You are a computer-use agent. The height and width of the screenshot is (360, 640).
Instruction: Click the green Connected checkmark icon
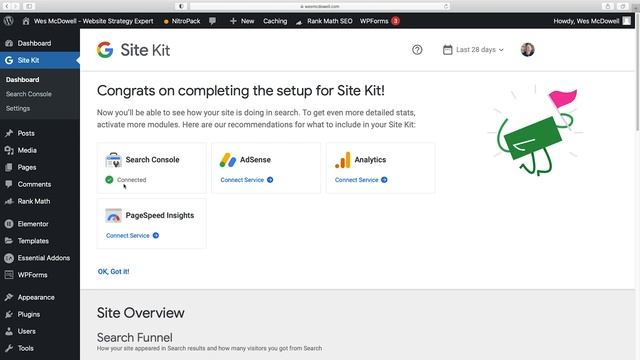point(109,180)
